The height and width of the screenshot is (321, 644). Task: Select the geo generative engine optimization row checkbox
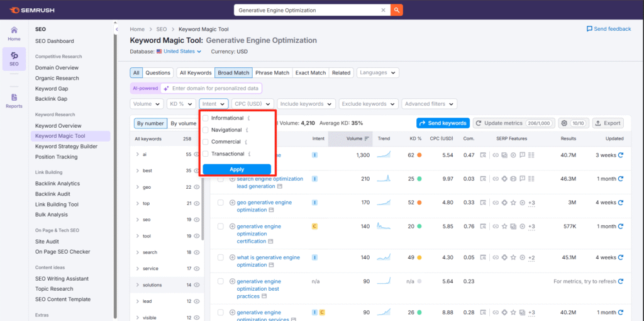point(221,203)
